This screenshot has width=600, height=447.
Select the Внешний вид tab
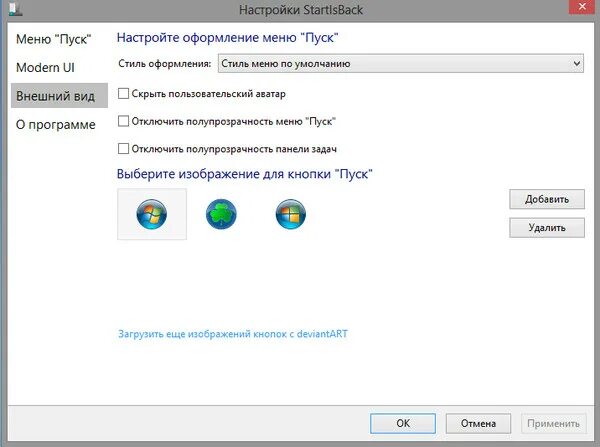coord(59,96)
